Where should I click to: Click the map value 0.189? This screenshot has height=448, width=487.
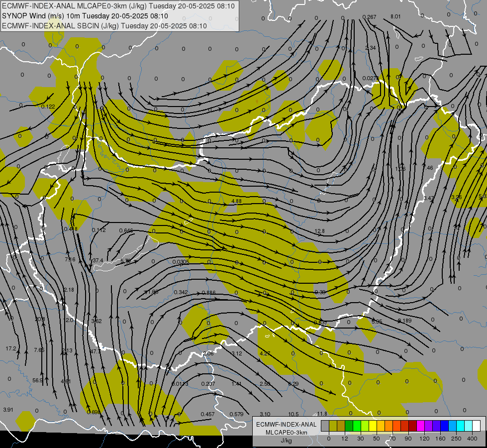click(x=405, y=321)
